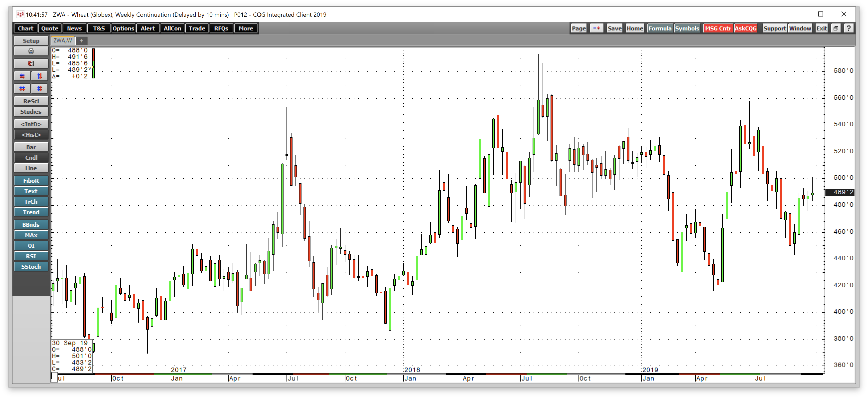Click the blue vertical arrows zoom icon
868x398 pixels.
39,76
